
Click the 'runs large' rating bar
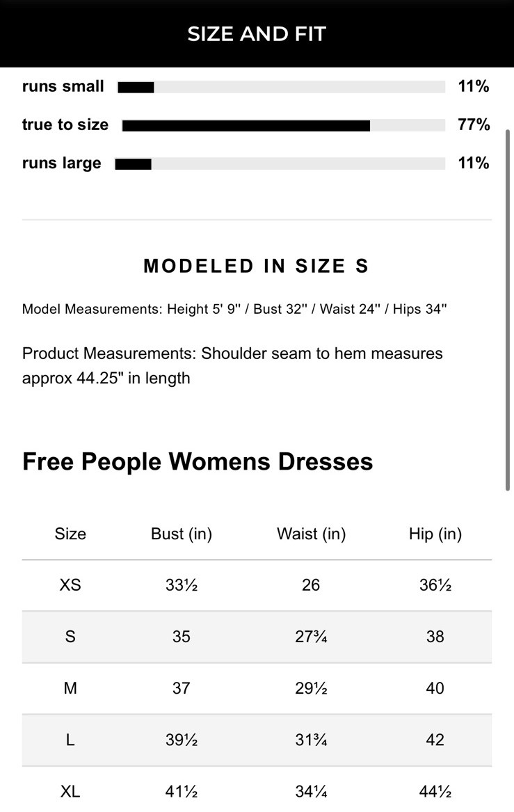point(280,164)
